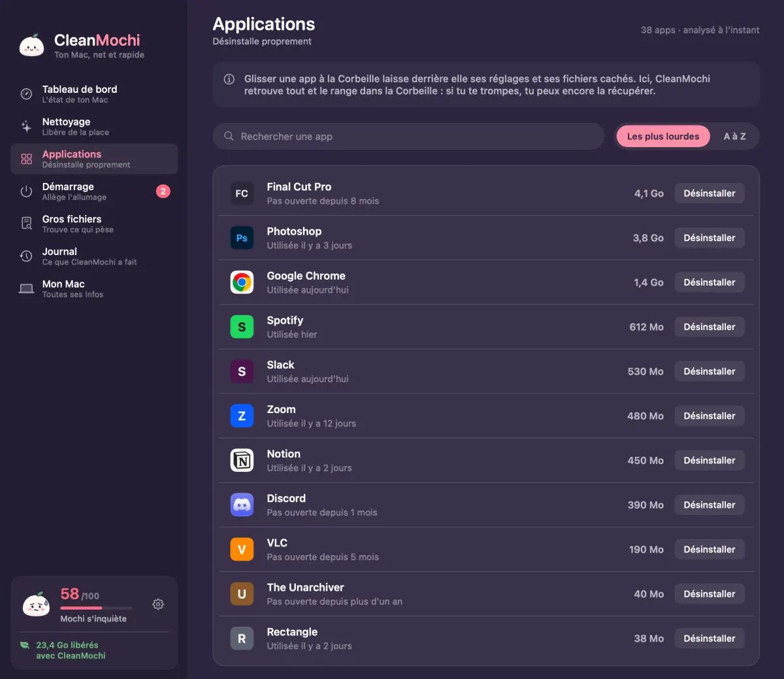Viewport: 784px width, 679px height.
Task: Click the Rectangle app icon
Action: click(242, 638)
